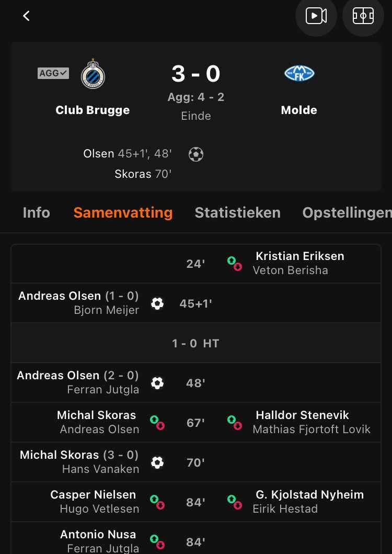Switch to the Info tab
This screenshot has height=554, width=392.
[x=37, y=213]
